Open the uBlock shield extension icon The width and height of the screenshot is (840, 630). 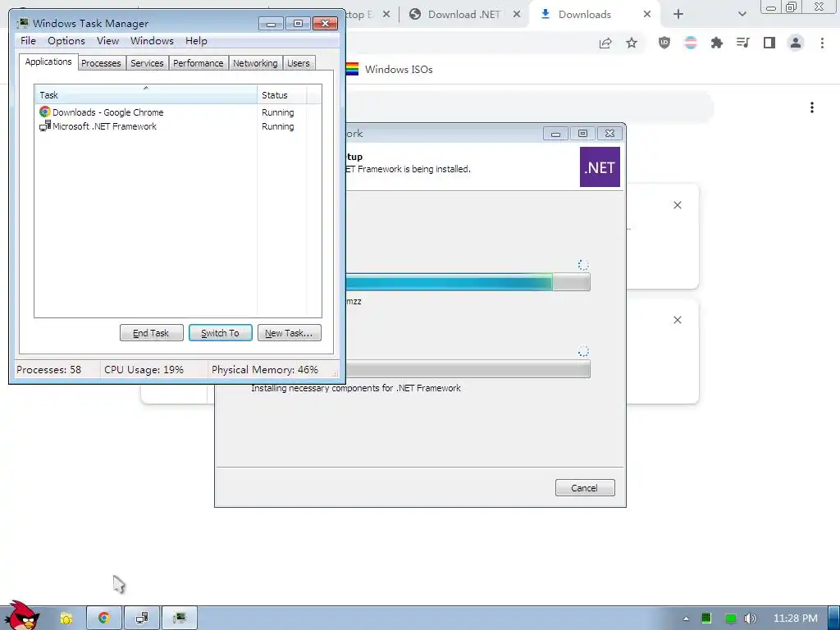[x=664, y=43]
